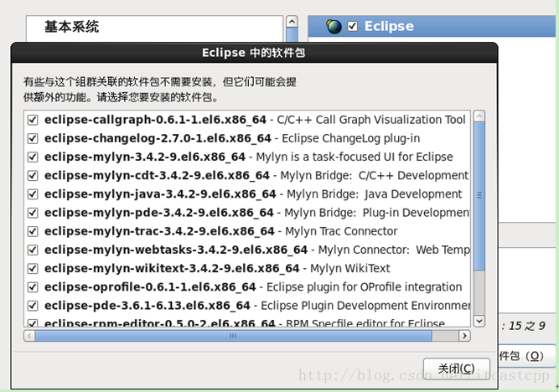The image size is (559, 392).
Task: Click the 'Eclipse 中的软件包' dialog title bar
Action: 254,53
